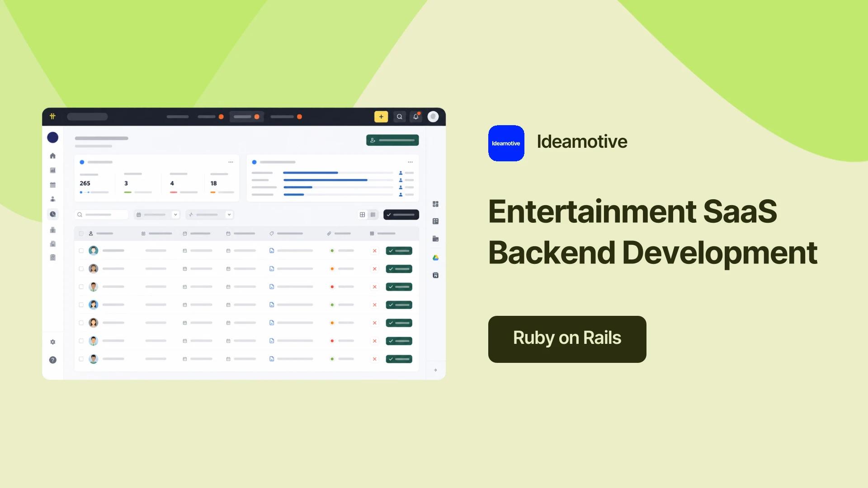Tick the checkbox in the sixth table row
The height and width of the screenshot is (488, 868).
point(81,341)
